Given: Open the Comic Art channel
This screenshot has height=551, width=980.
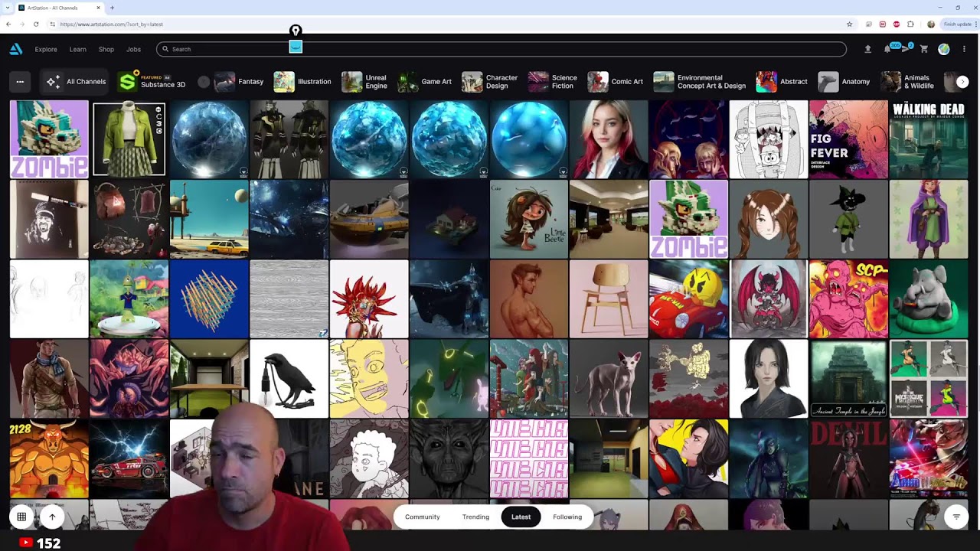Looking at the screenshot, I should click(x=616, y=82).
